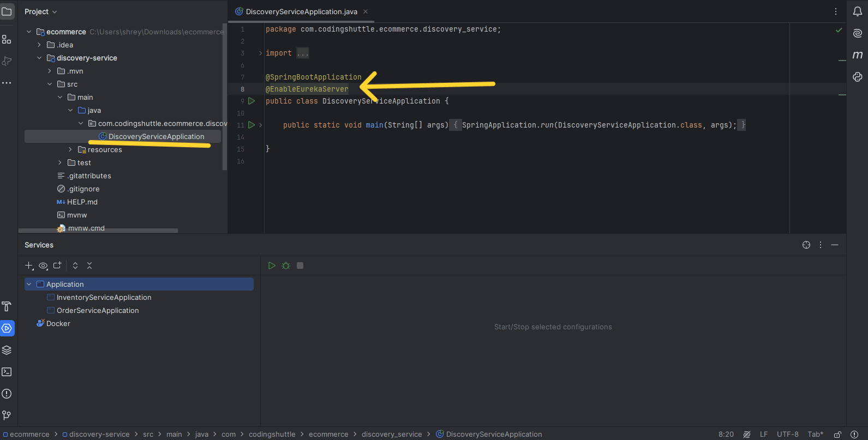Click the inspections checkmark in editor corner
This screenshot has height=440, width=868.
pos(839,30)
